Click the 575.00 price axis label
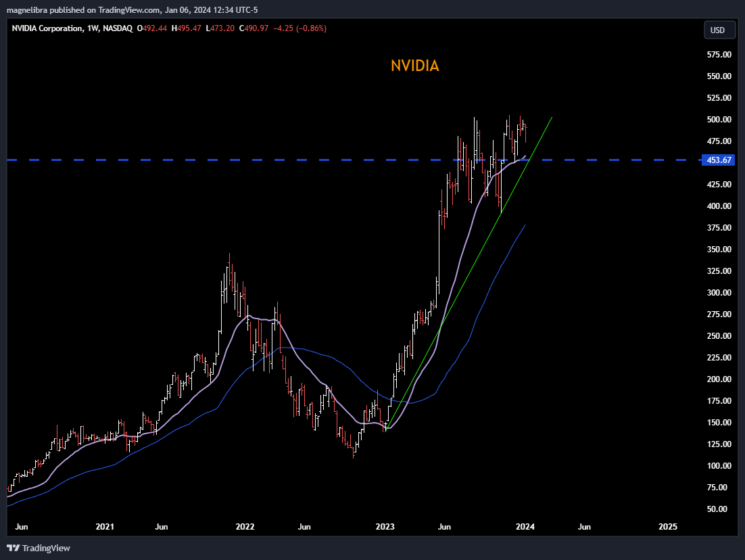Screen dimensions: 745x560 719,55
